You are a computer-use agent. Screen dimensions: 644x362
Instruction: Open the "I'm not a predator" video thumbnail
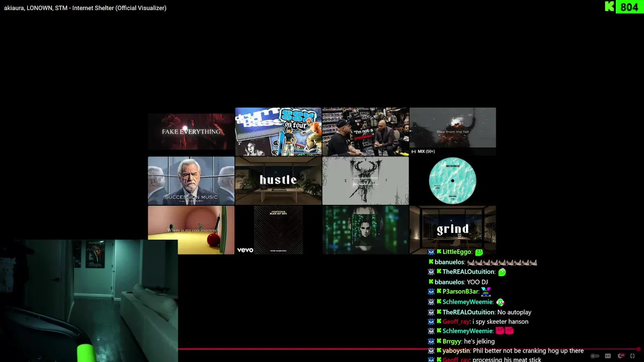point(365,132)
